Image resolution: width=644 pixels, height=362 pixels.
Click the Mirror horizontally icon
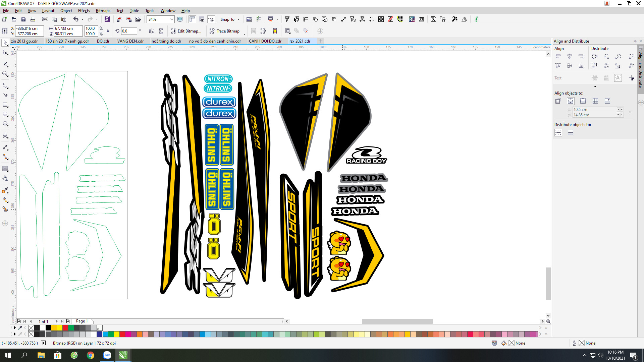coord(152,31)
